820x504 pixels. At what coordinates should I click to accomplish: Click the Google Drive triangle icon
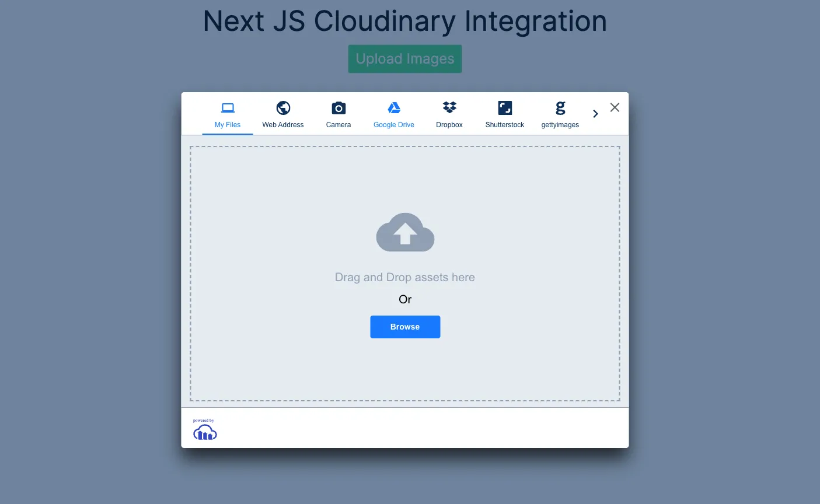(394, 108)
